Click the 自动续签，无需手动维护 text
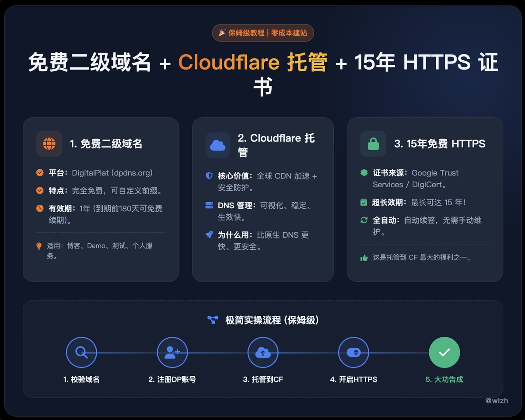 click(427, 226)
